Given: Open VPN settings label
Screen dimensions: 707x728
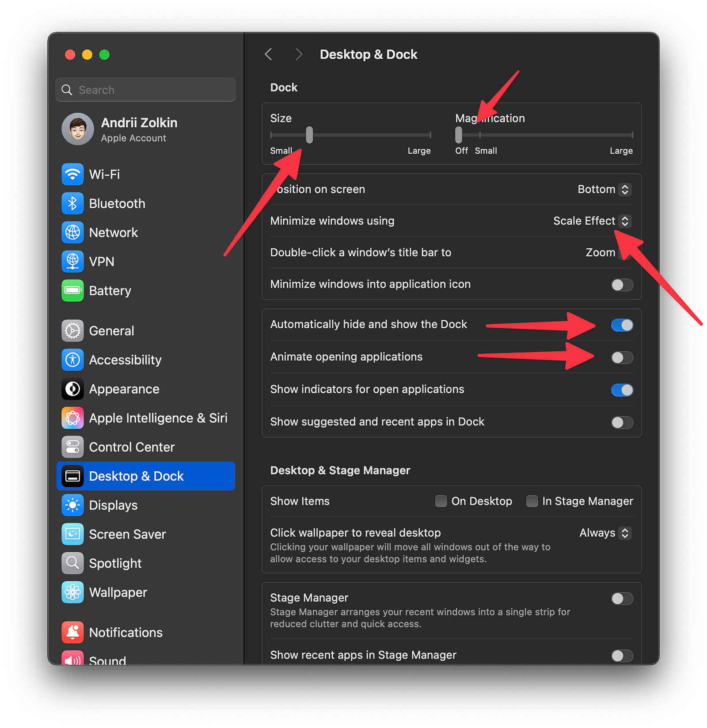Looking at the screenshot, I should click(x=102, y=262).
